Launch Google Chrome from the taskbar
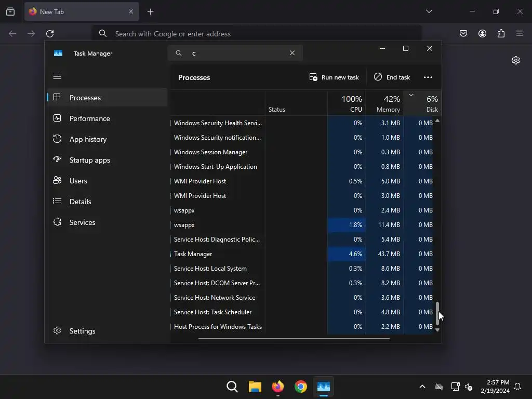 (301, 387)
